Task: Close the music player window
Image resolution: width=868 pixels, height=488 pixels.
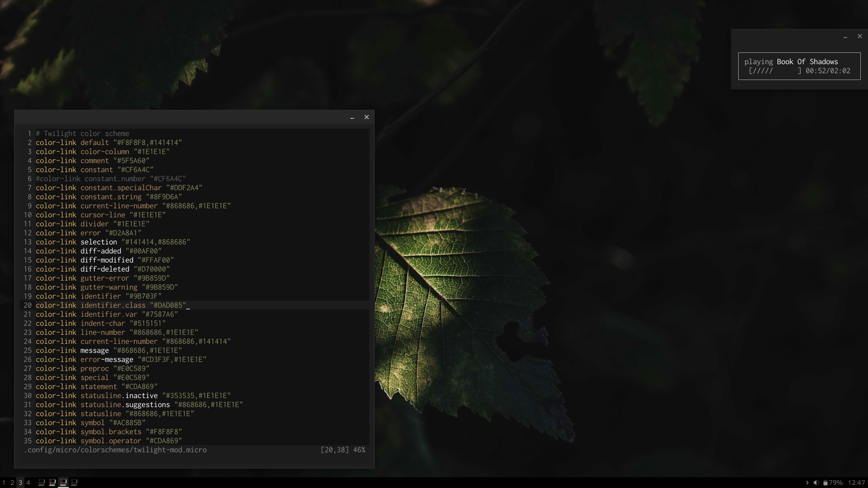Action: click(x=860, y=36)
